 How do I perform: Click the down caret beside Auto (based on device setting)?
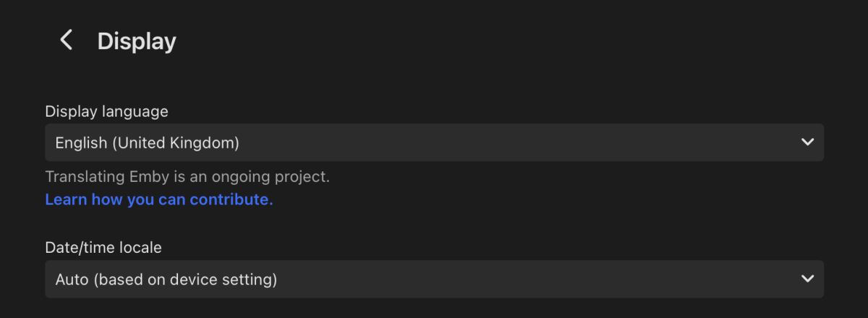coord(807,279)
